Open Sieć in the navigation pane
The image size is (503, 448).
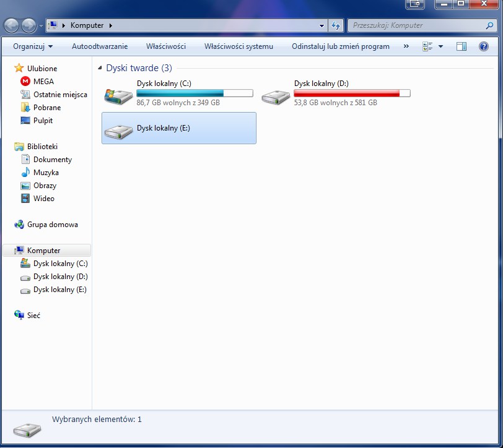pyautogui.click(x=33, y=316)
